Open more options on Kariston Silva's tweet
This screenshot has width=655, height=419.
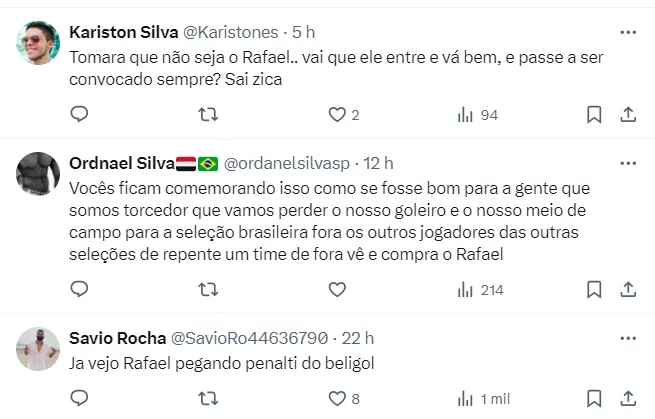[x=628, y=32]
